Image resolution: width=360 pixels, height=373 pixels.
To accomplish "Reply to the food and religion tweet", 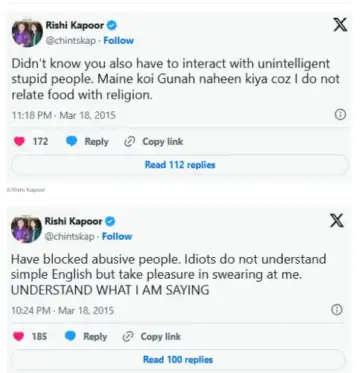I will 87,142.
